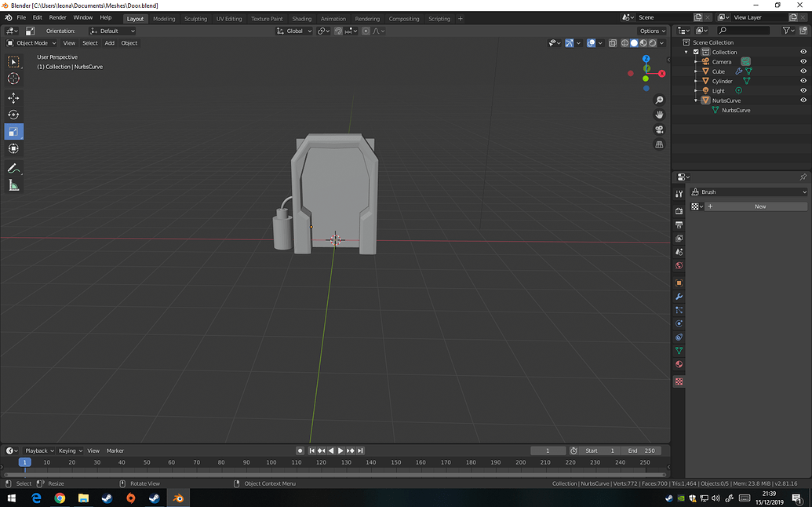Open the View Layer properties tab
Image resolution: width=812 pixels, height=507 pixels.
click(679, 239)
